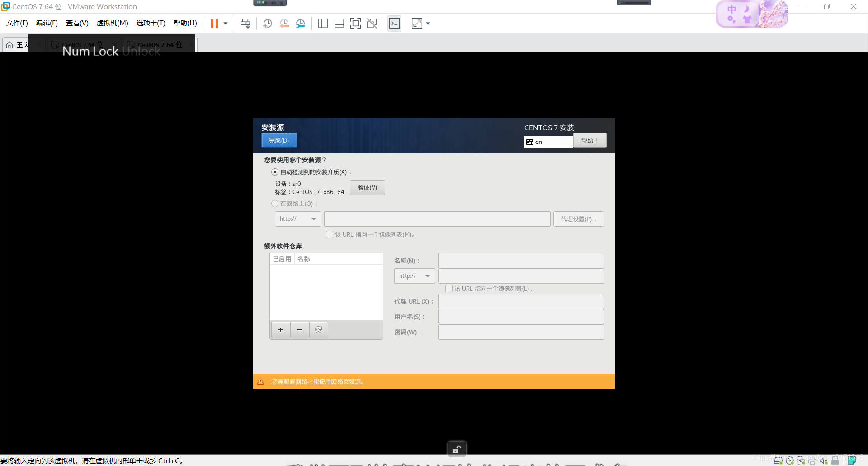Click the 代理设置(P)... proxy settings button
868x466 pixels.
(x=578, y=219)
